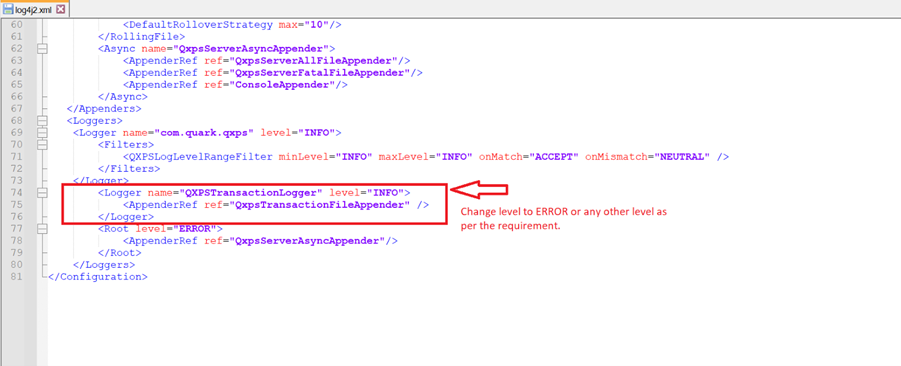
Task: Click the closing </Loggers> tag
Action: pyautogui.click(x=104, y=265)
